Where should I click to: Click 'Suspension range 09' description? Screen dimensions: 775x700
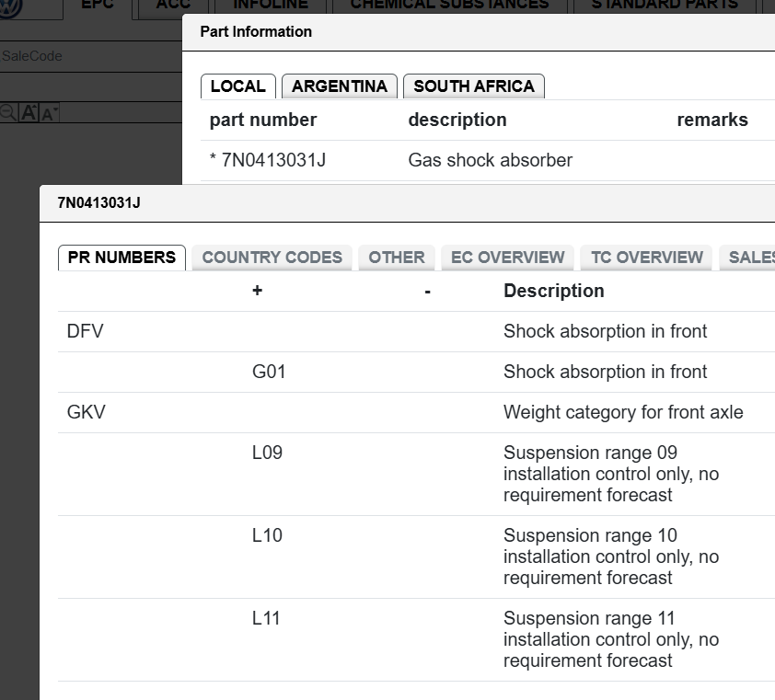tap(611, 474)
